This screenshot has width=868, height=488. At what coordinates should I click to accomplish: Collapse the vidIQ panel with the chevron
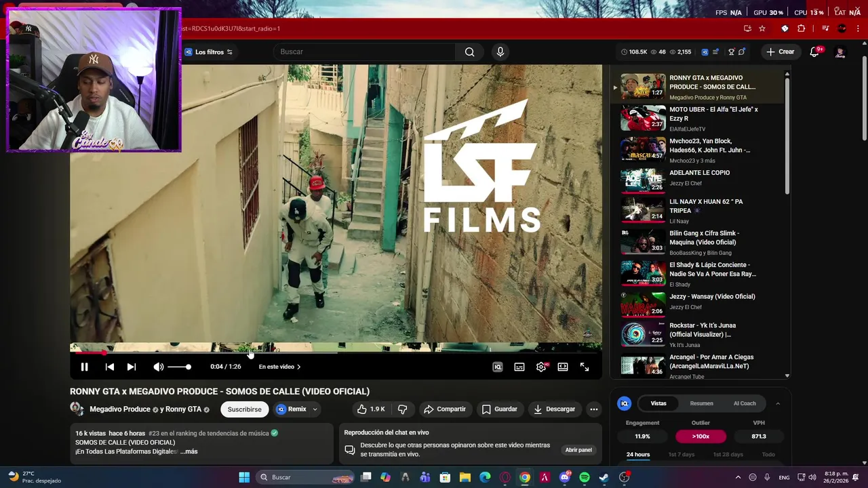point(778,403)
